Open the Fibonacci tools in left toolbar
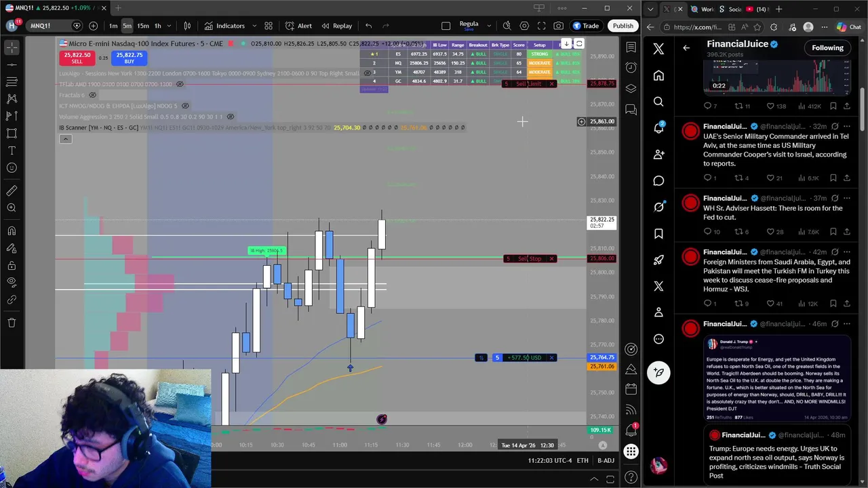Image resolution: width=868 pixels, height=488 pixels. 12,81
